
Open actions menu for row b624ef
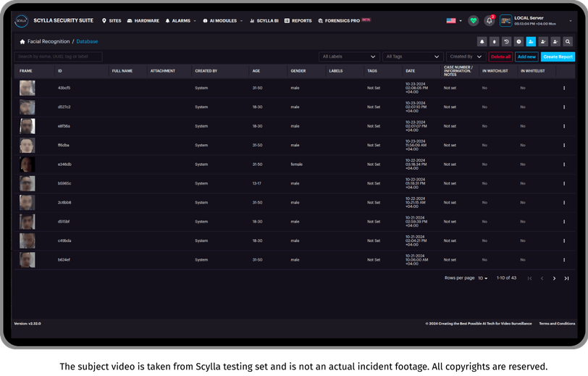[x=564, y=259]
